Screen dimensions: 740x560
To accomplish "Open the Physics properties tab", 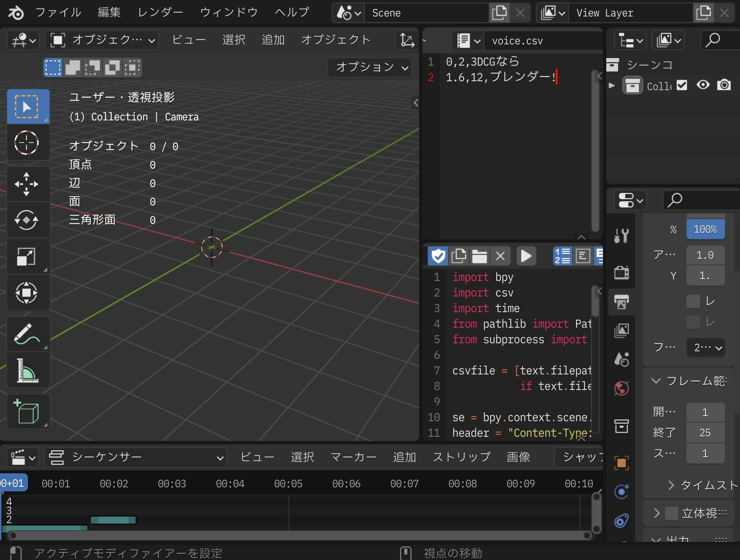I will 621,492.
